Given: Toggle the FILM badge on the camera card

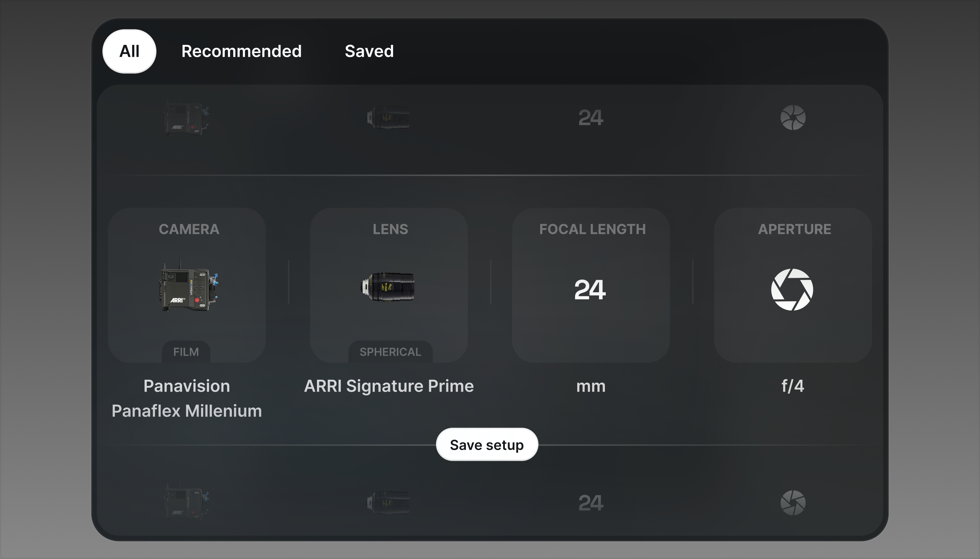Looking at the screenshot, I should [x=186, y=351].
